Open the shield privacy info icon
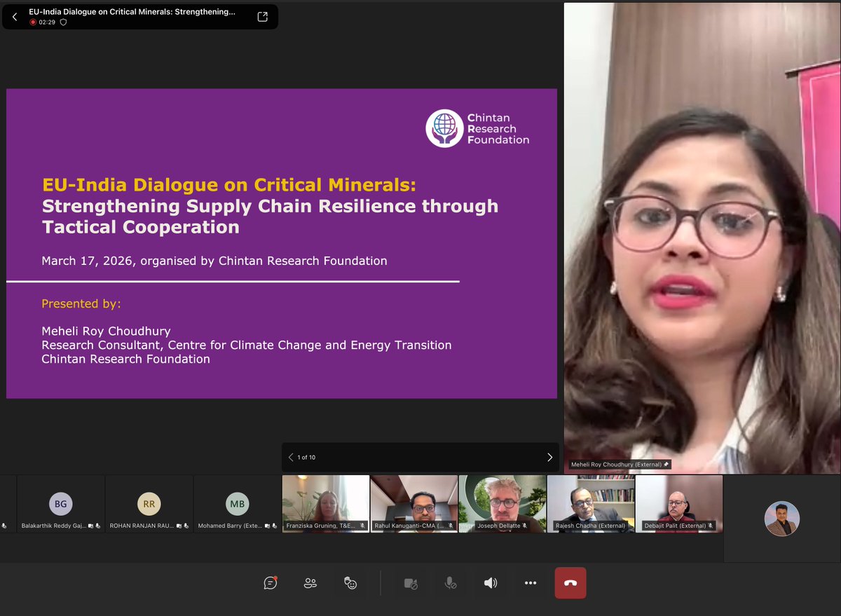The height and width of the screenshot is (616, 841). point(63,22)
